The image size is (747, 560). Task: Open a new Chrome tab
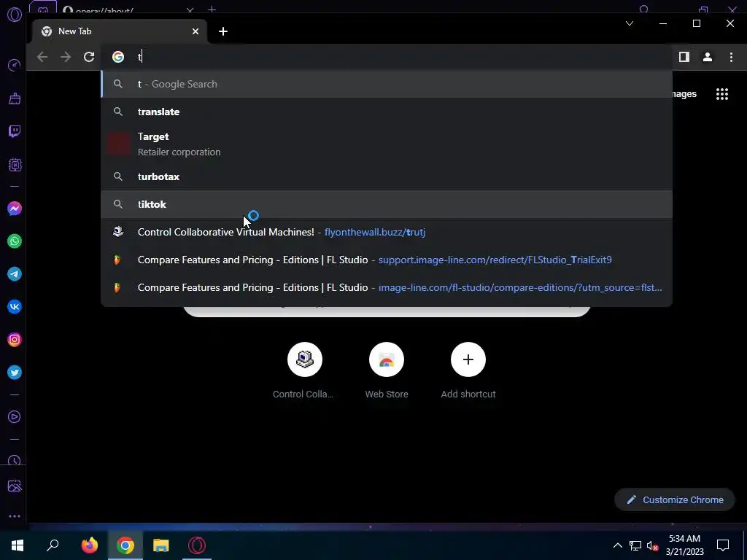point(223,31)
